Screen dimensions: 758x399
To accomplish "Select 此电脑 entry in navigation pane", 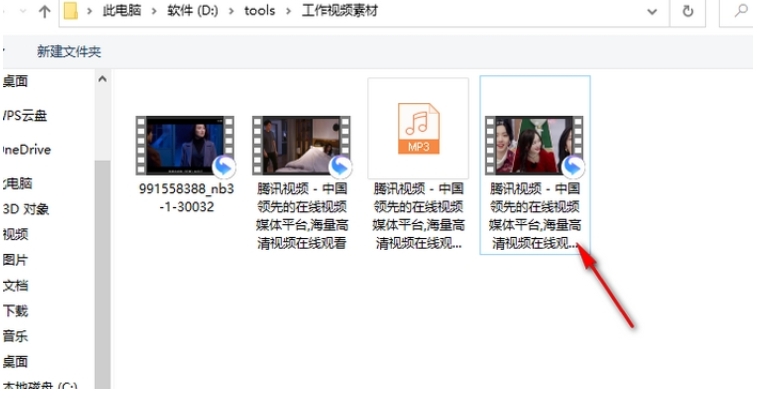I will 17,183.
